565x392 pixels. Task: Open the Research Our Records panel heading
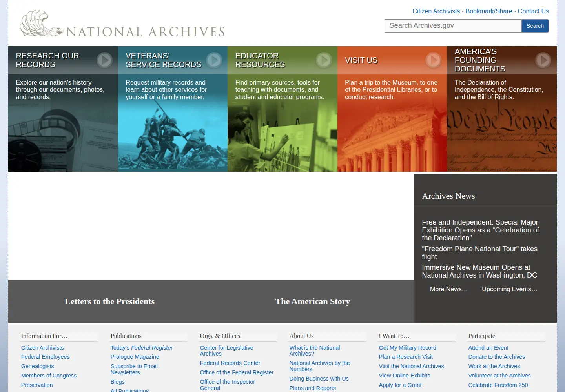(x=47, y=60)
